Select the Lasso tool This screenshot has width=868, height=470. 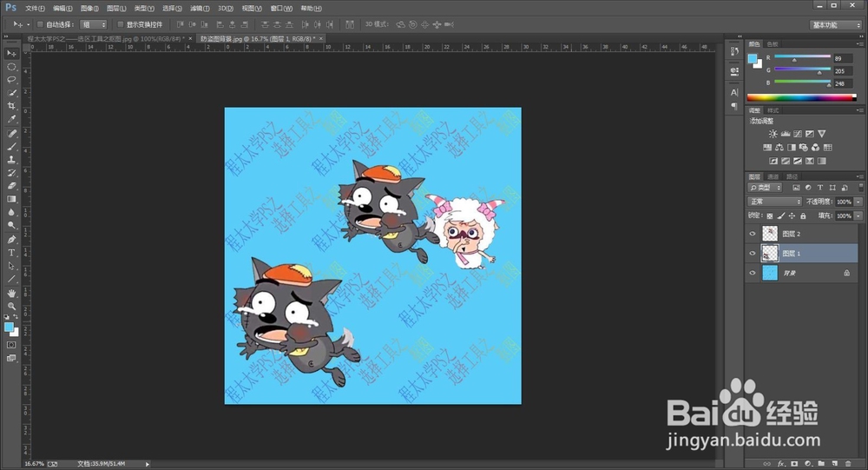point(11,79)
